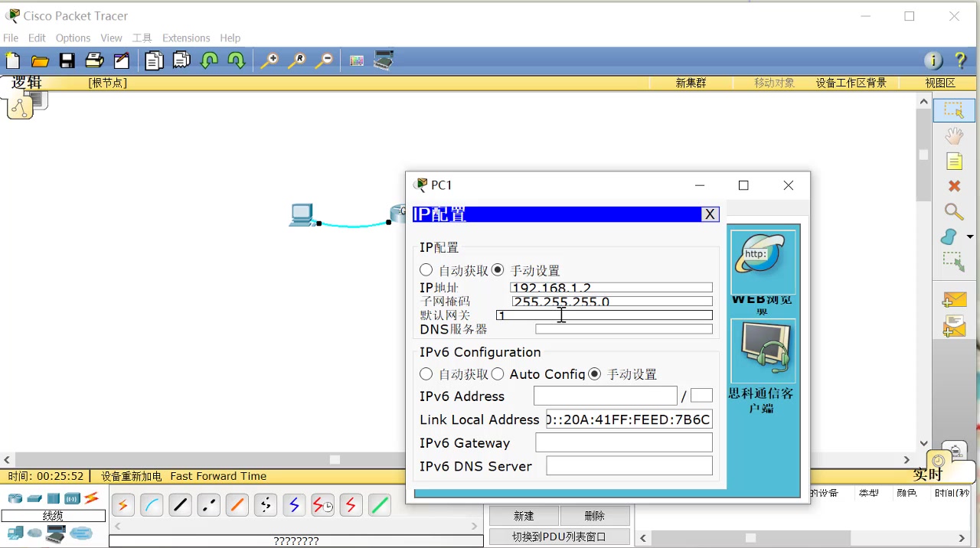Redo with the green right arrow

(236, 60)
